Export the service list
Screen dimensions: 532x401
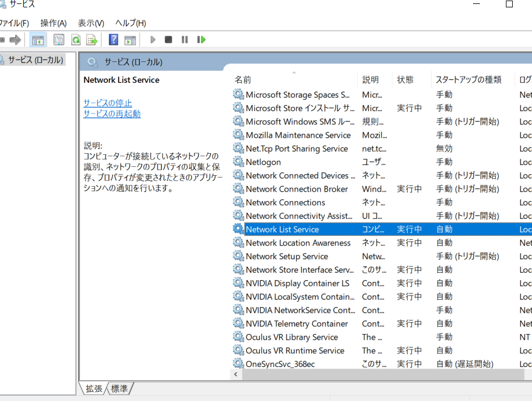point(91,39)
